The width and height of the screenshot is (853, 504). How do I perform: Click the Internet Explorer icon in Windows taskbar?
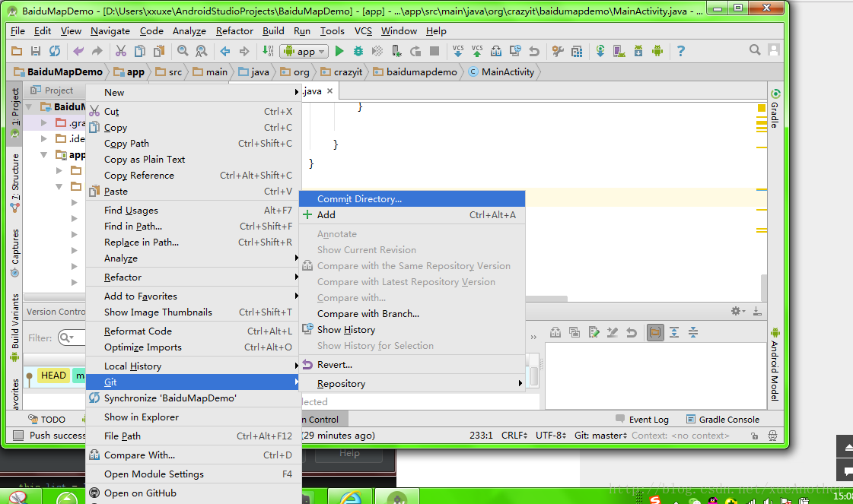point(350,496)
